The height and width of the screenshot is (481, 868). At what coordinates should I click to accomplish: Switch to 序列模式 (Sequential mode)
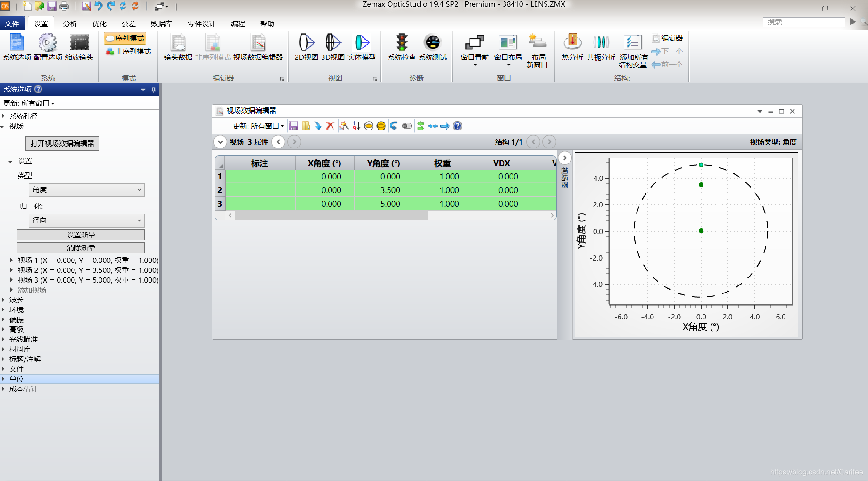coord(125,38)
